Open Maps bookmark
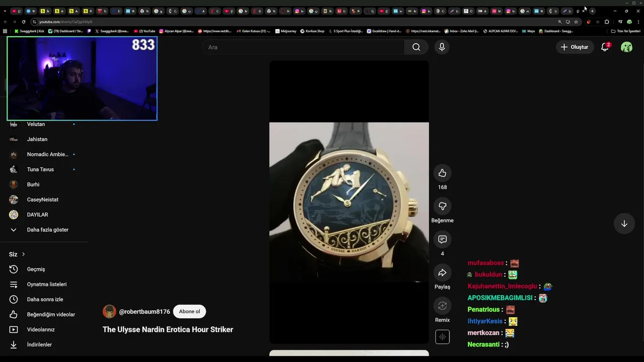 coord(528,31)
